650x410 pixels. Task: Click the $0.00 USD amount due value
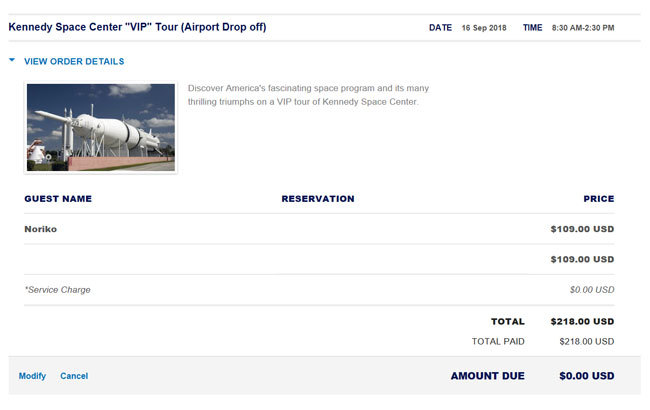pyautogui.click(x=586, y=376)
